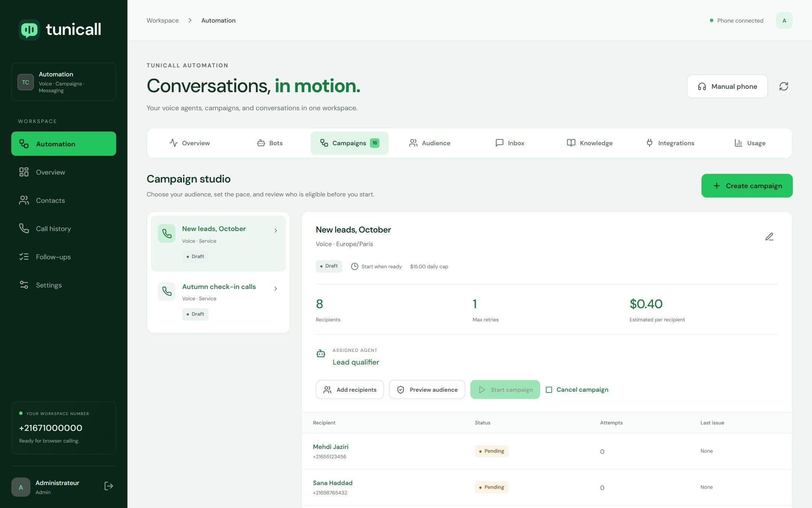Click Create campaign button

pos(747,186)
